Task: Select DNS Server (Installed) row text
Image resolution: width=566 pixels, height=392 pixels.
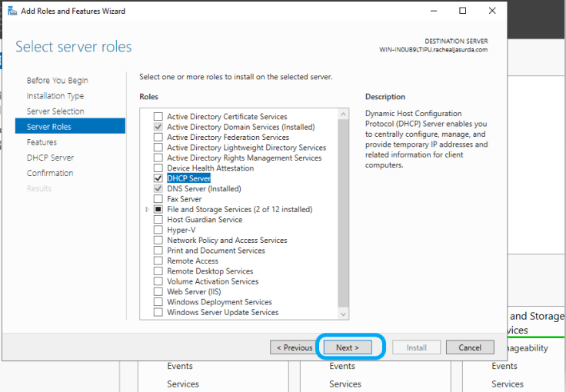Action: point(204,188)
